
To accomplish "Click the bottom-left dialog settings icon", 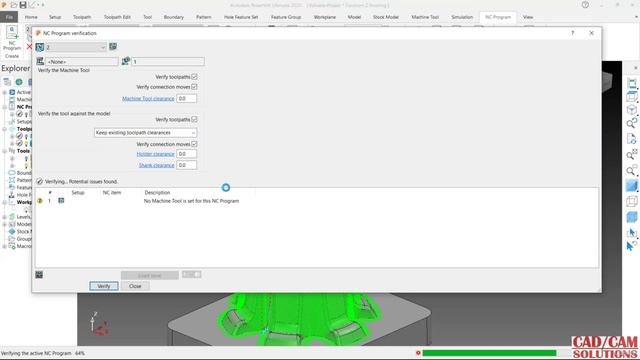I will [39, 275].
